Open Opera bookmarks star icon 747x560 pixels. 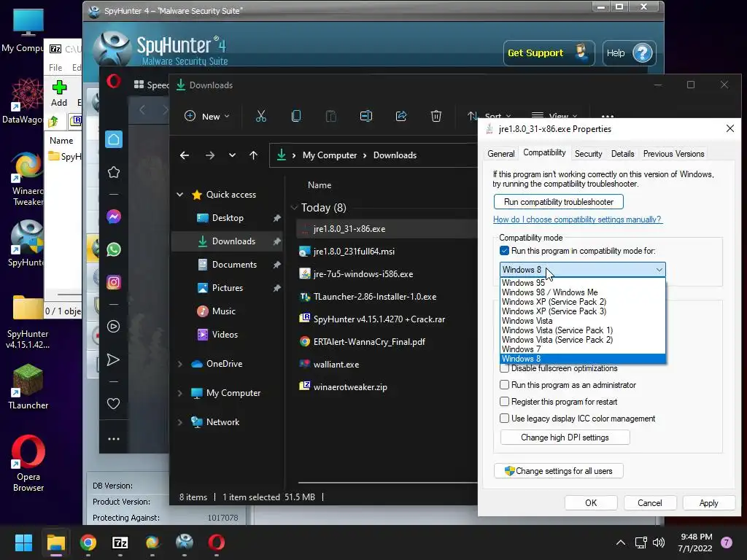[x=113, y=172]
